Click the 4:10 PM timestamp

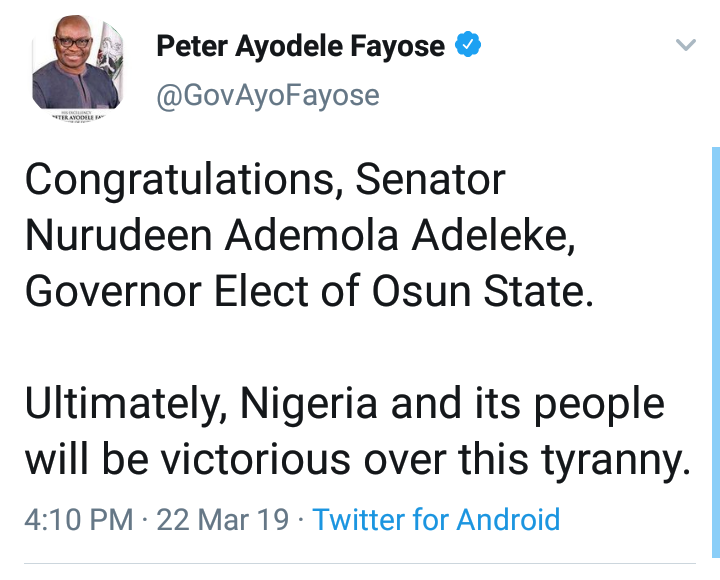pos(78,520)
